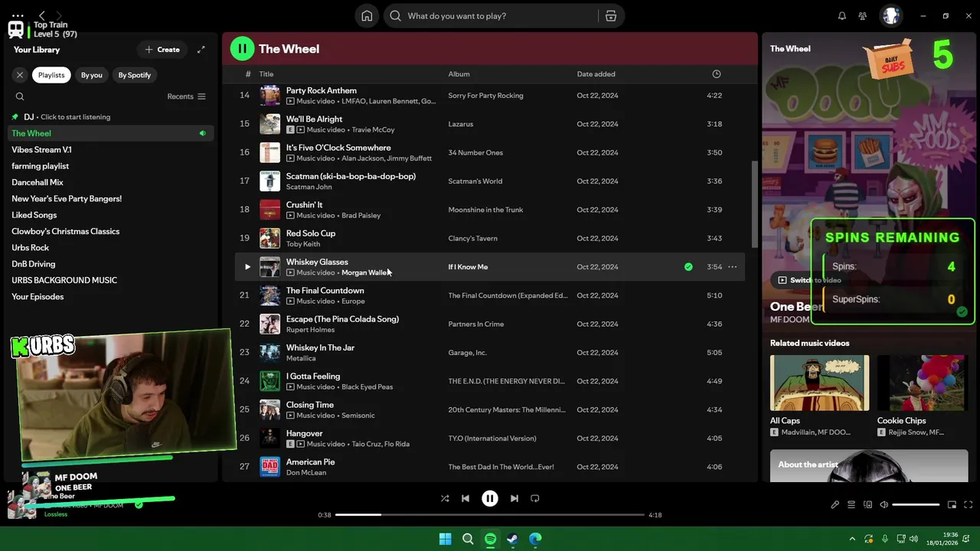This screenshot has width=980, height=551.
Task: Open Microsoft Edge from the taskbar
Action: pyautogui.click(x=535, y=539)
